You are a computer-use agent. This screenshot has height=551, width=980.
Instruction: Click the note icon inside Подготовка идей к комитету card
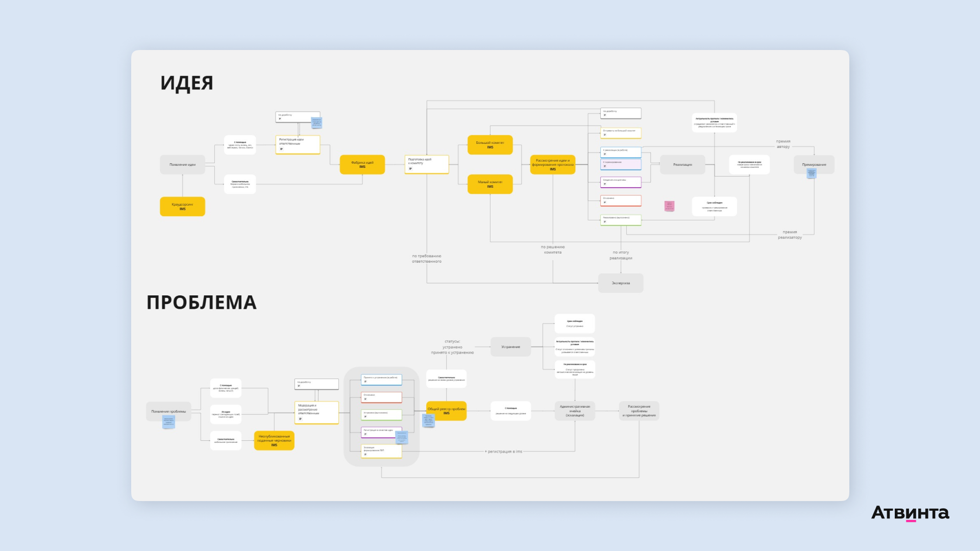(410, 169)
